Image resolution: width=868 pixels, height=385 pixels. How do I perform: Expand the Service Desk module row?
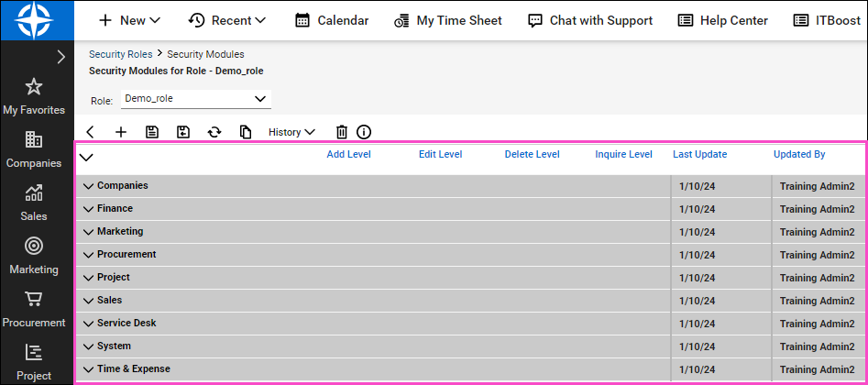88,324
